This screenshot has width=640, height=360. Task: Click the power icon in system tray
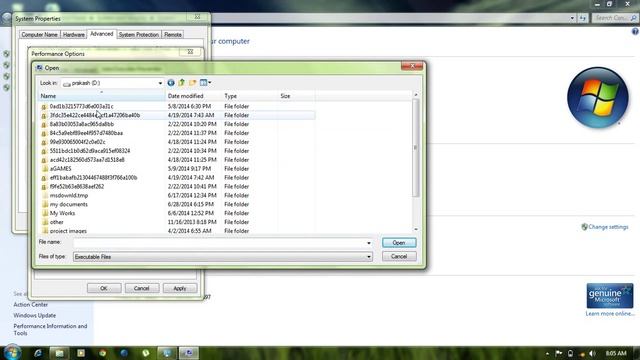click(x=570, y=353)
